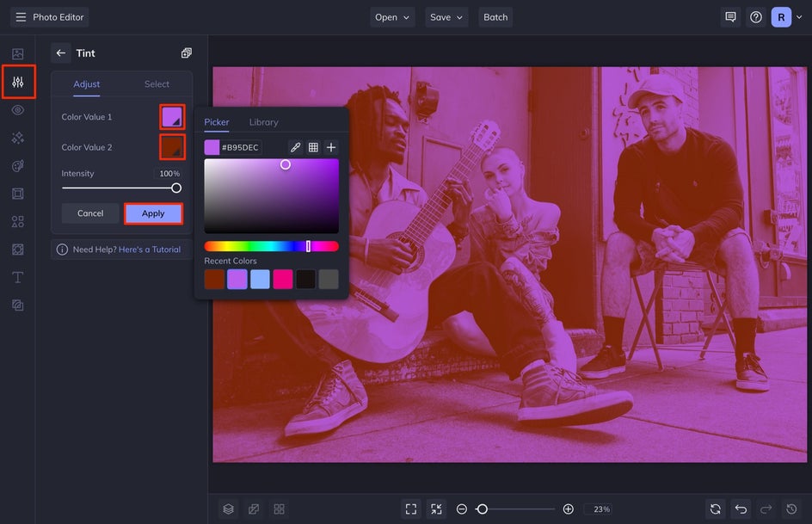Switch to the Library tab
This screenshot has width=812, height=524.
[263, 122]
